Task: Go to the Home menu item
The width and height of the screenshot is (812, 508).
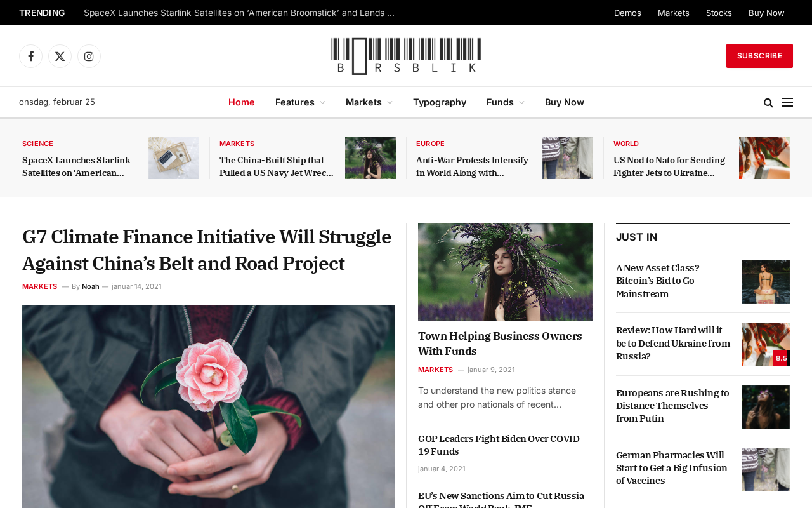Action: (242, 102)
